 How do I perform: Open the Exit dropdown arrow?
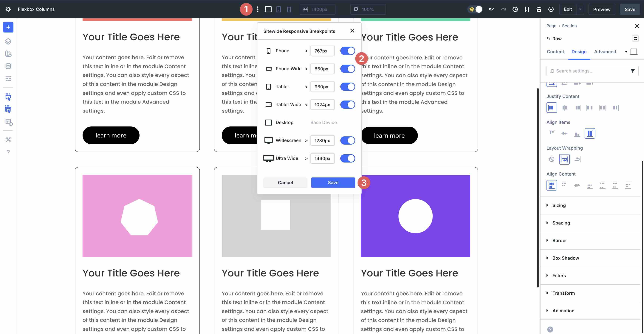pos(580,9)
